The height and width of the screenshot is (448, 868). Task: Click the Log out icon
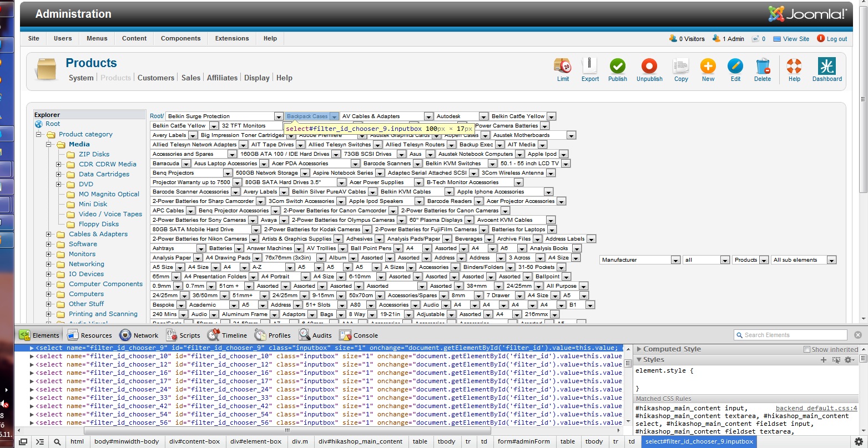(821, 38)
